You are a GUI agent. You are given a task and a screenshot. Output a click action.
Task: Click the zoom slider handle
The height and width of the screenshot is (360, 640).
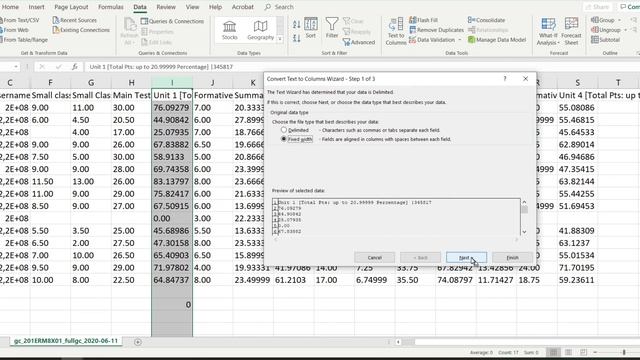(624, 352)
